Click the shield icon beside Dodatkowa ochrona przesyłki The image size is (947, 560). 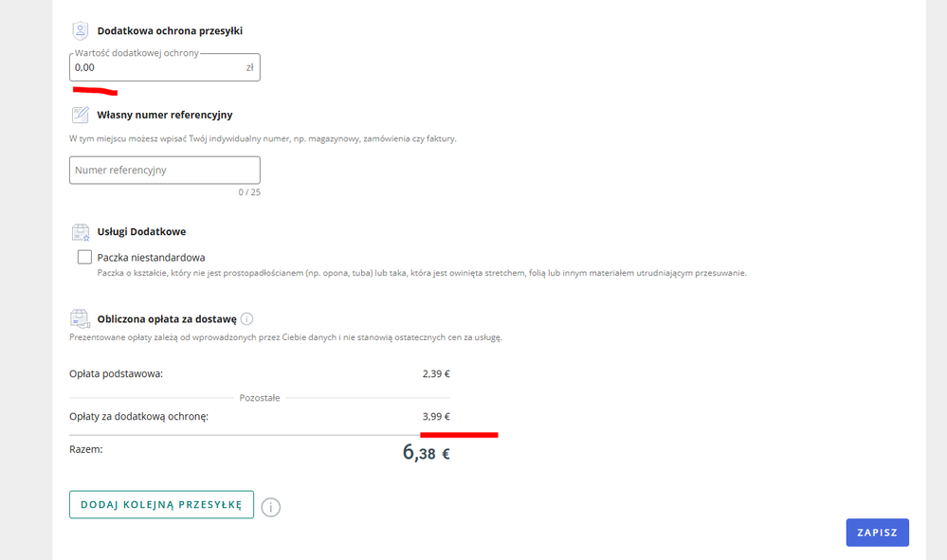[x=81, y=30]
